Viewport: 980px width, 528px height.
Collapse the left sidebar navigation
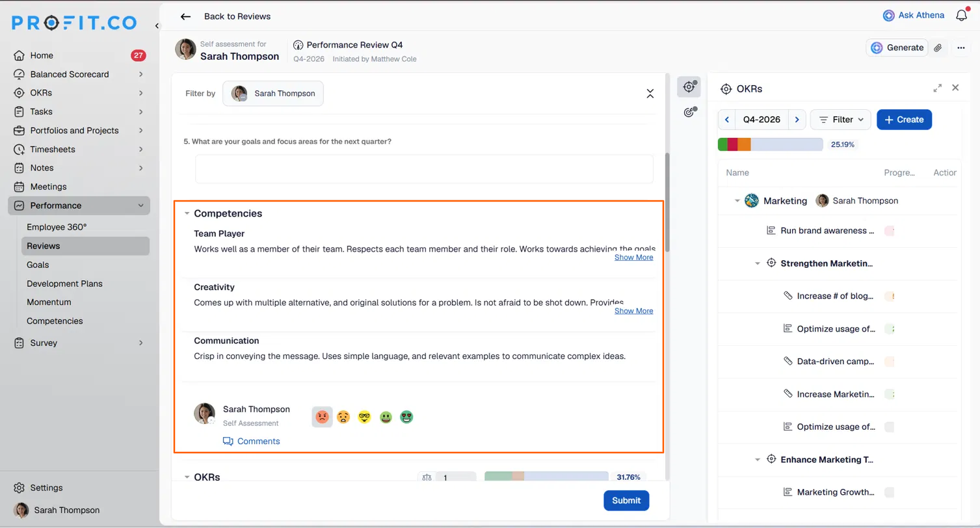tap(157, 25)
